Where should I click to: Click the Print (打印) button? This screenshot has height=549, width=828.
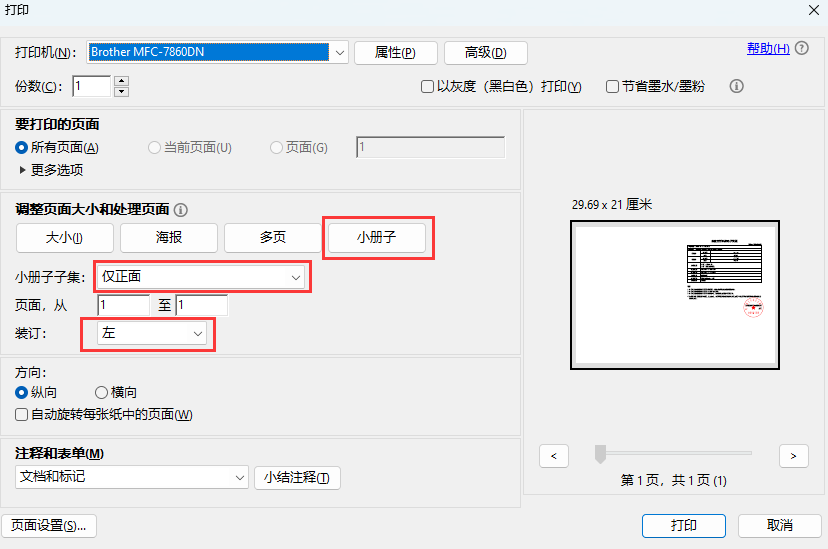point(684,525)
